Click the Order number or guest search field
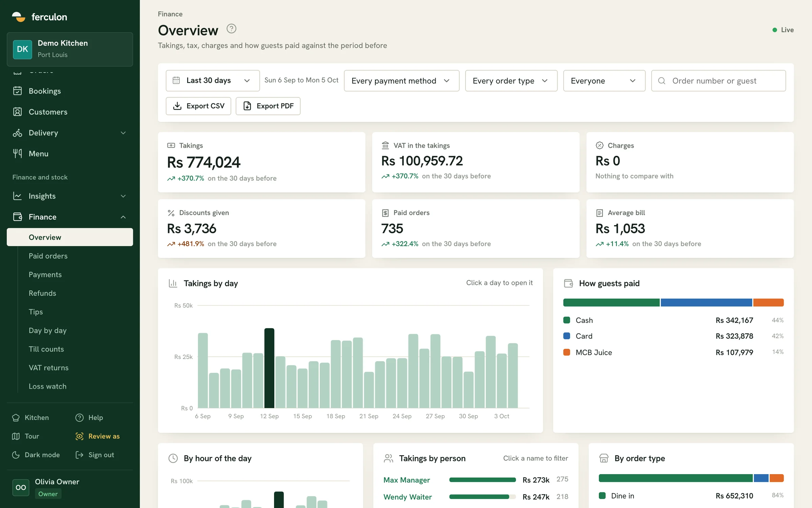The image size is (812, 508). 719,81
